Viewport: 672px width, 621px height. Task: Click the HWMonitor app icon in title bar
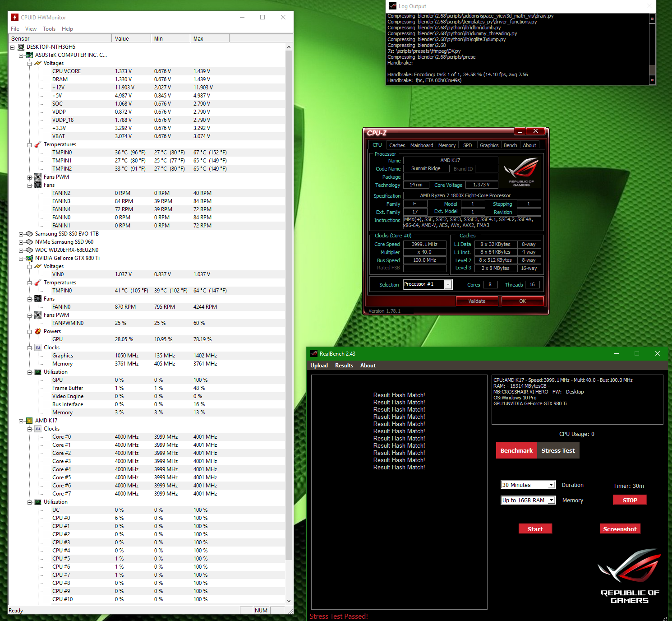click(15, 17)
